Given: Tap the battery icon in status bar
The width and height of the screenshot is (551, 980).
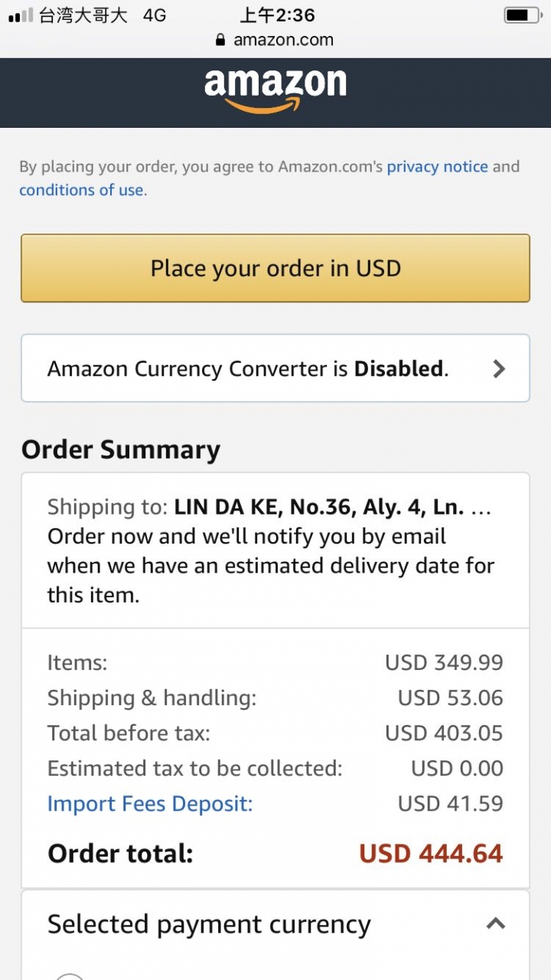Looking at the screenshot, I should point(523,15).
